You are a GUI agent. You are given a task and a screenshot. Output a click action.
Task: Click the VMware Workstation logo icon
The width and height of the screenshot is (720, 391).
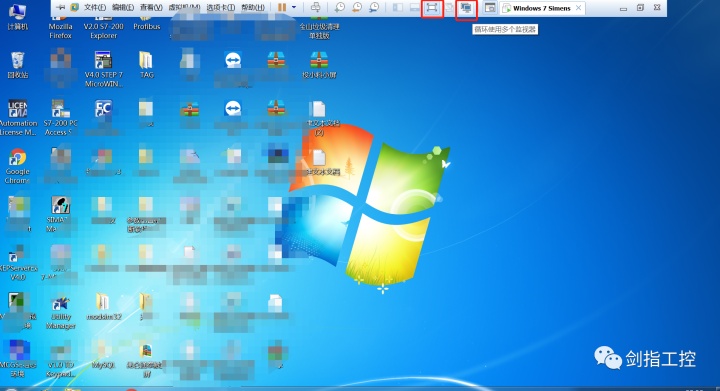[x=74, y=7]
